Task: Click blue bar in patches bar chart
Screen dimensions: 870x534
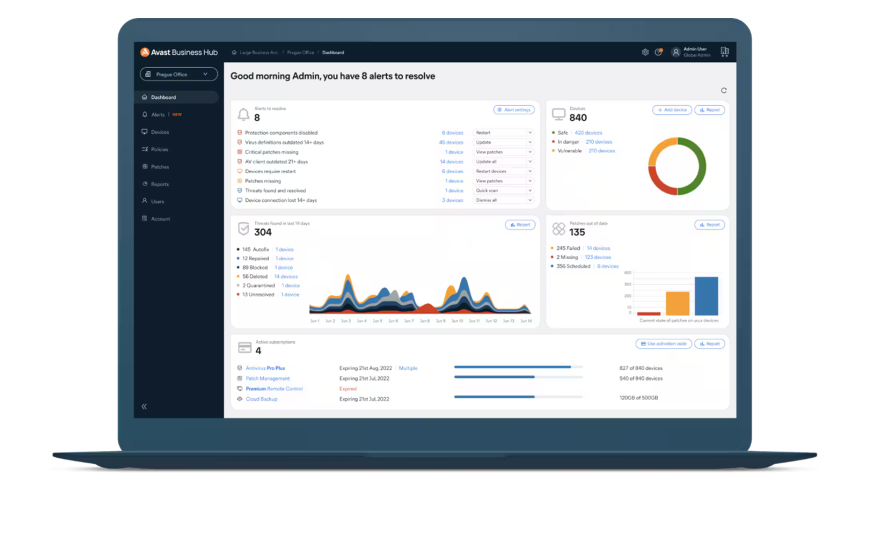Action: tap(706, 296)
